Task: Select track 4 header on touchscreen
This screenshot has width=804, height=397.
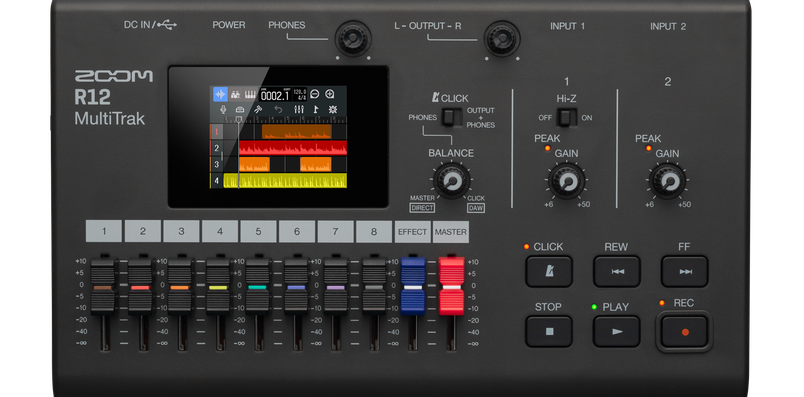Action: pos(216,181)
